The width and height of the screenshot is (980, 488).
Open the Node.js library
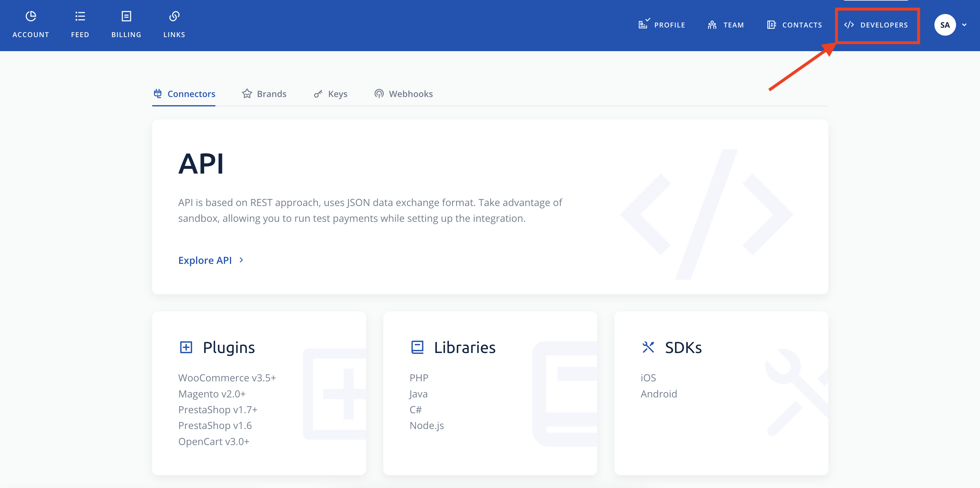[x=427, y=425]
